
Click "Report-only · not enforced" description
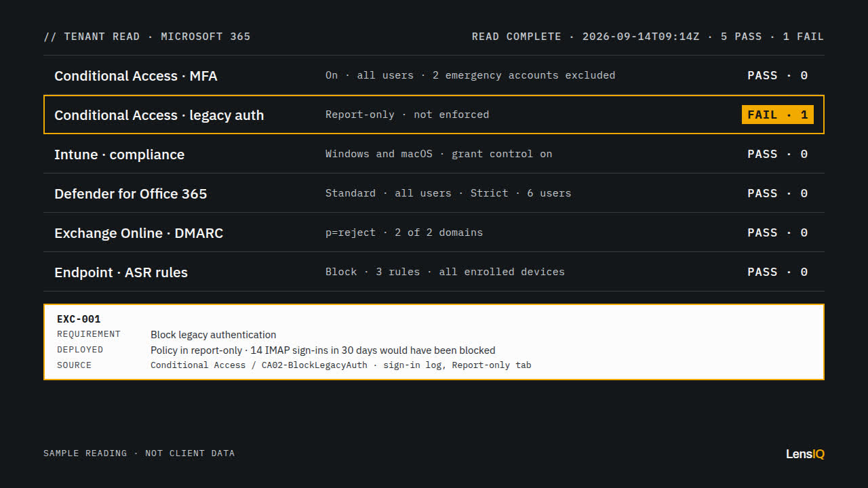point(407,115)
